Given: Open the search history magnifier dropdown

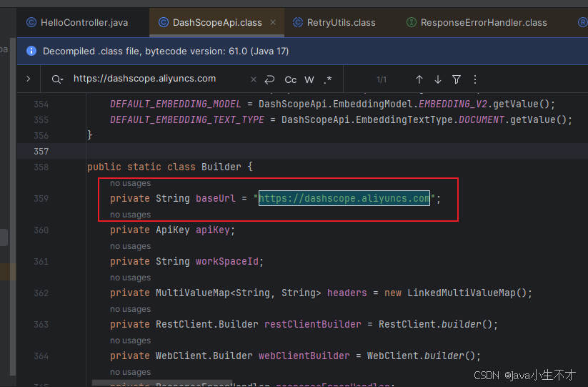Looking at the screenshot, I should [x=57, y=79].
